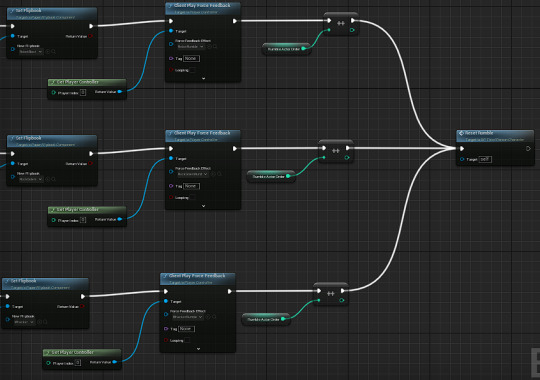The width and height of the screenshot is (540, 380).
Task: Expand advanced pins chevron on middle Client Play Force Feedback
Action: 204,206
